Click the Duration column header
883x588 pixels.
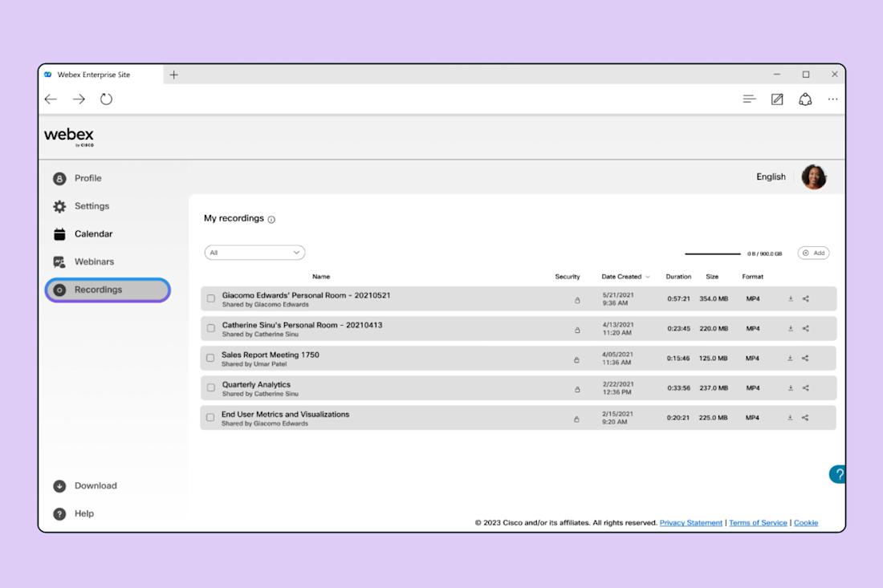(x=678, y=277)
